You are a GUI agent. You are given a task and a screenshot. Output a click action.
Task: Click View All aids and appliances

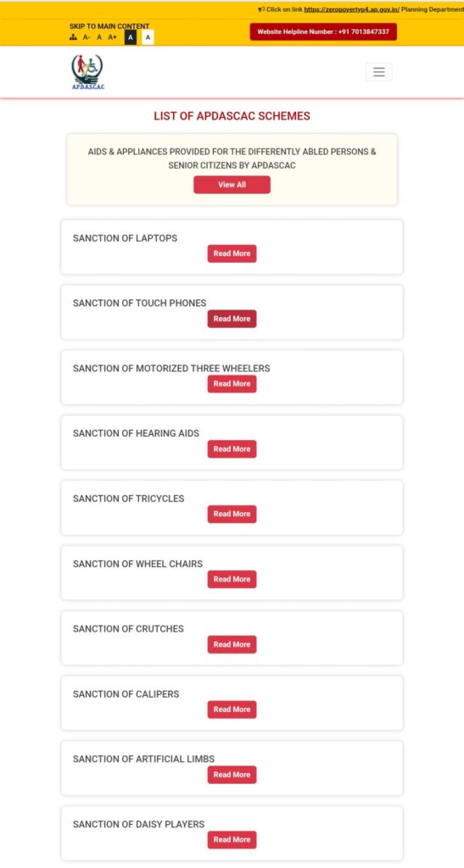[232, 185]
